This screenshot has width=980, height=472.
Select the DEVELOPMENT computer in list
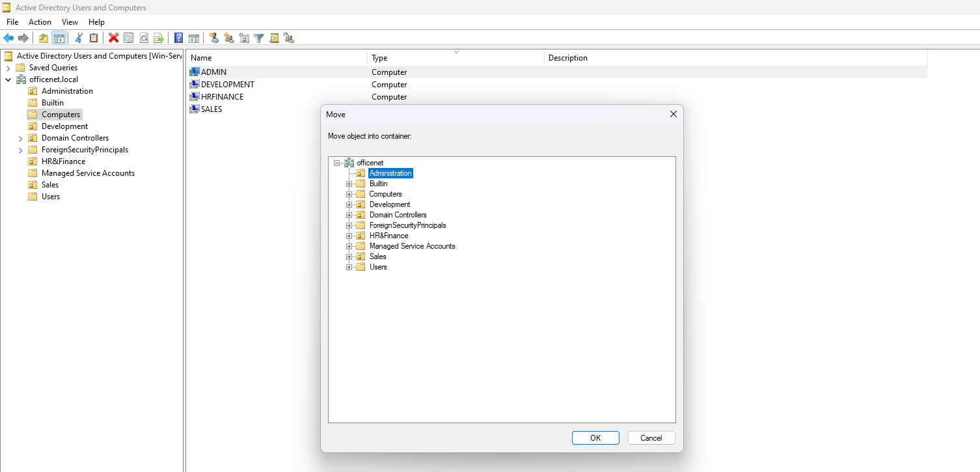tap(227, 85)
